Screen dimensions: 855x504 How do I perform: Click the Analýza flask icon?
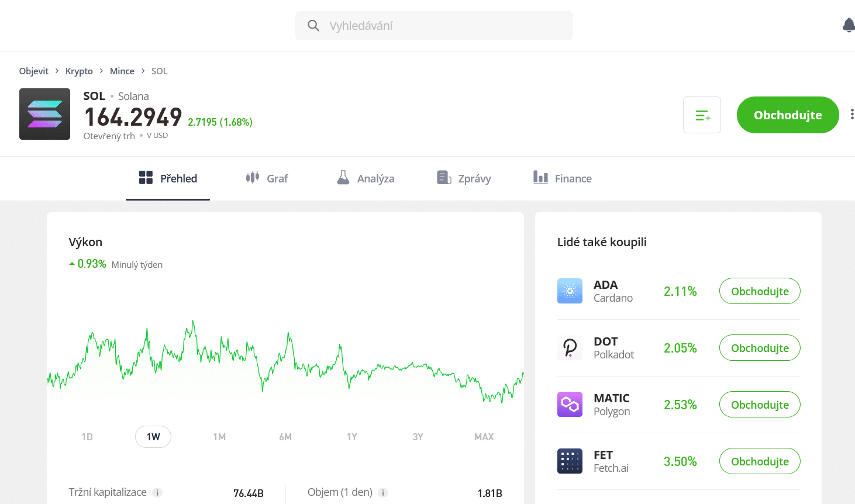pyautogui.click(x=343, y=178)
